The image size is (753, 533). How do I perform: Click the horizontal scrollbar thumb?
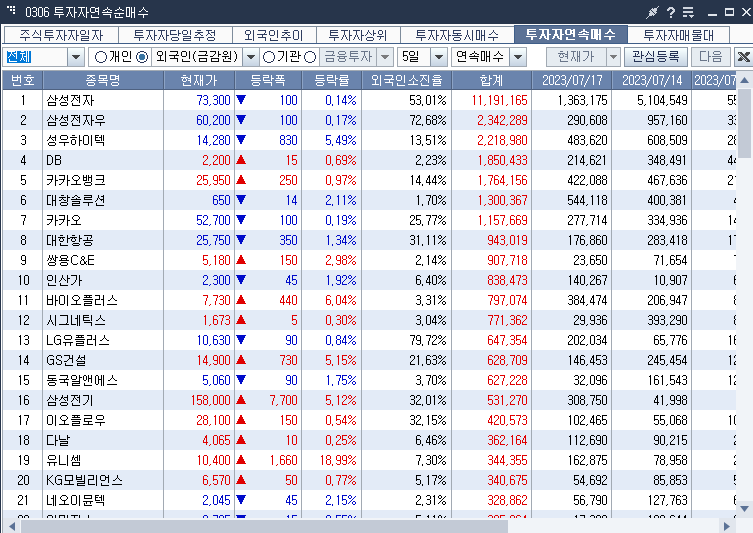[x=264, y=526]
